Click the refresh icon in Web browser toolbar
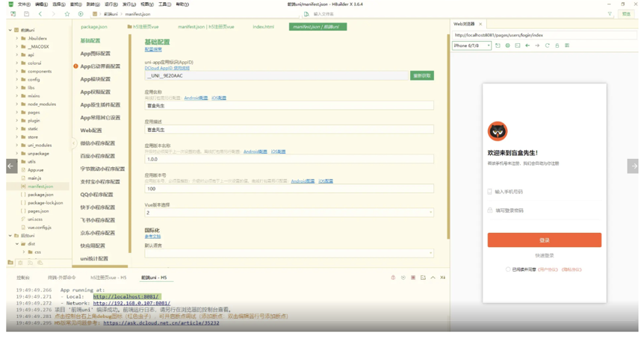Screen dimensions: 644x341 (547, 46)
